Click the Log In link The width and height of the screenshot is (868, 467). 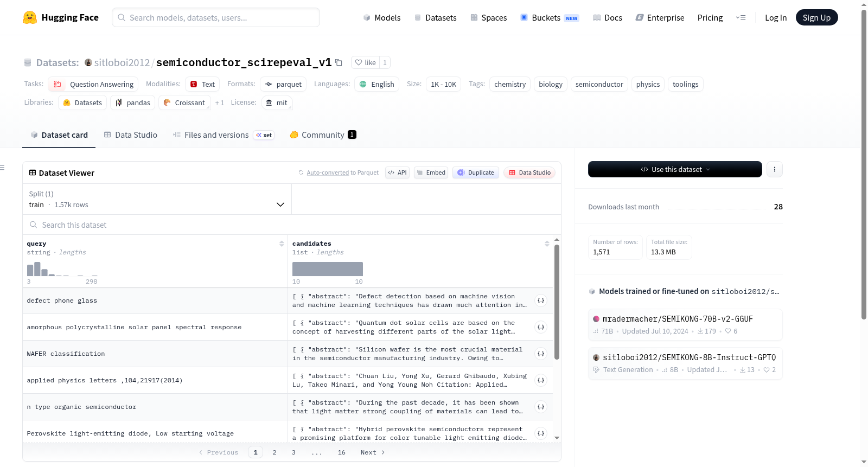point(776,17)
